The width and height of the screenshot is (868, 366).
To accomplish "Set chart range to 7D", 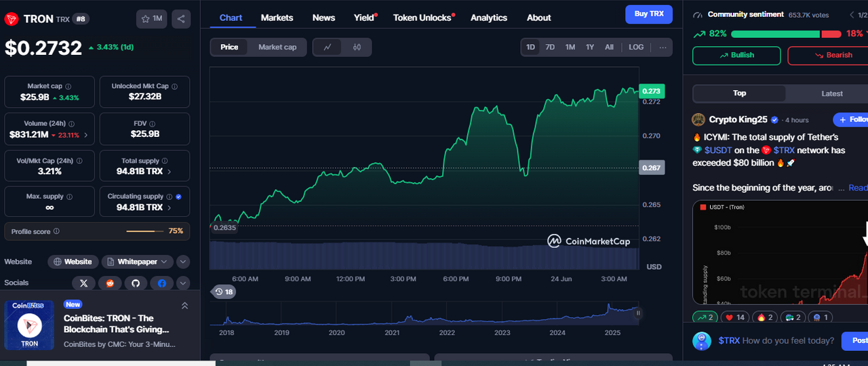I will pyautogui.click(x=550, y=47).
